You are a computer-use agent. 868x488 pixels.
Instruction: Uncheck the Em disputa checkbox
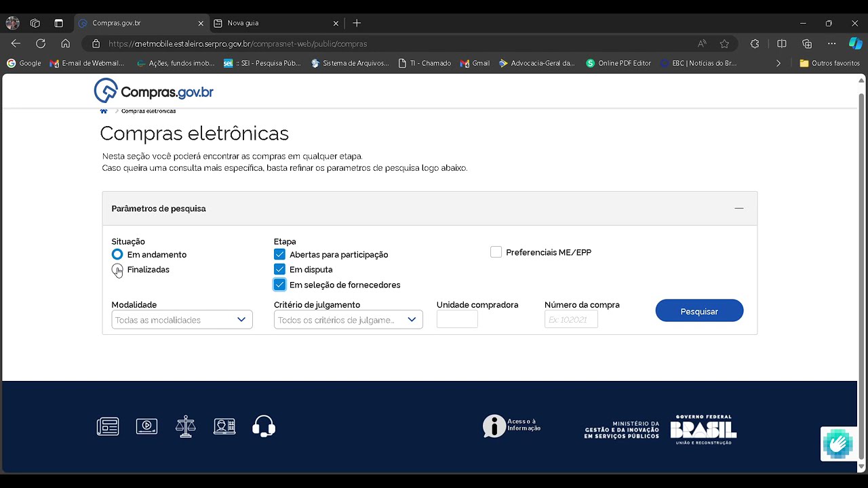pyautogui.click(x=279, y=269)
